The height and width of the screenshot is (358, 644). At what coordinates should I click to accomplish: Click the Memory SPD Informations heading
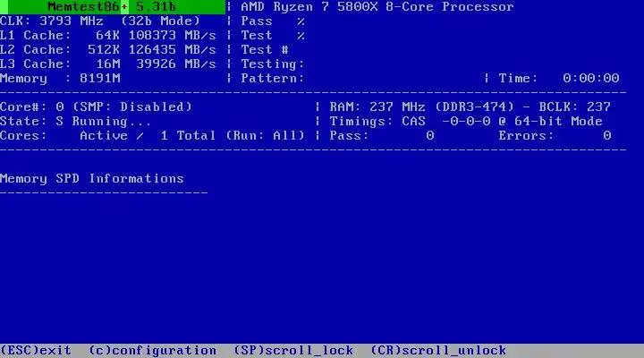point(92,179)
